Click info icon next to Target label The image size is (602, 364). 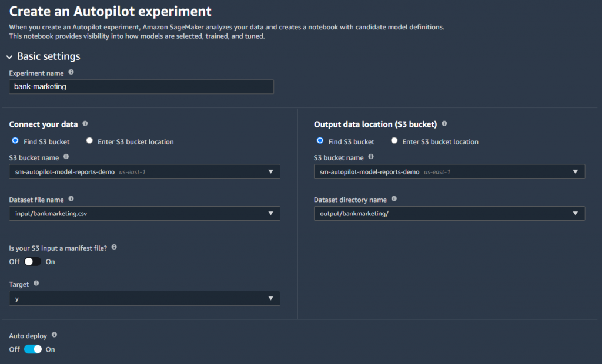pyautogui.click(x=36, y=283)
